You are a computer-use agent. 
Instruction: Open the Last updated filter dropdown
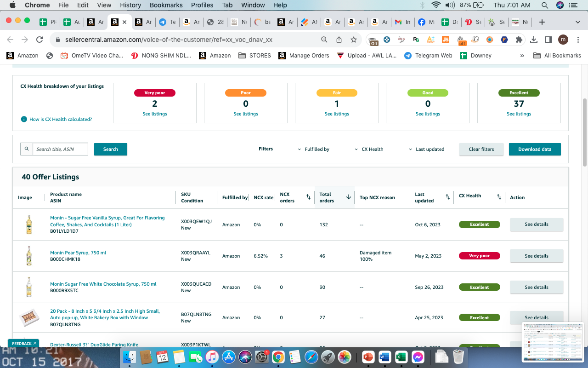pyautogui.click(x=426, y=149)
